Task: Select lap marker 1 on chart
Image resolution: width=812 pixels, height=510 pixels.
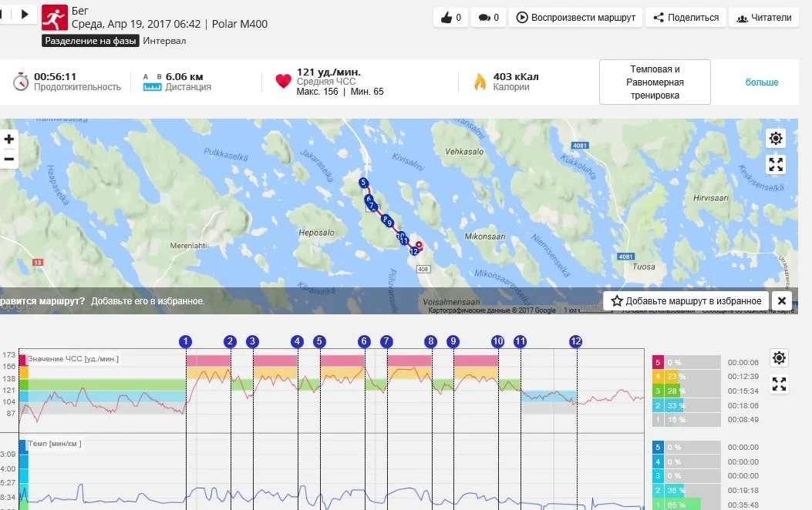Action: click(185, 341)
